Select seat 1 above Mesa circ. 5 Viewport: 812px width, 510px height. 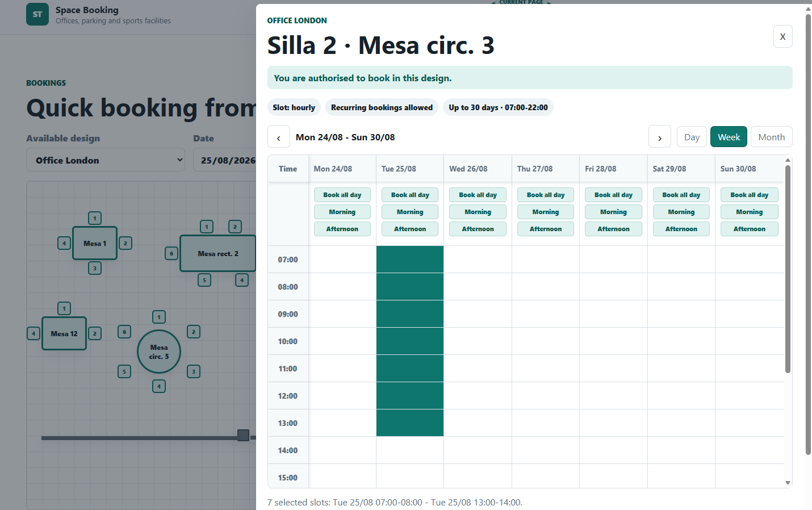coord(159,317)
